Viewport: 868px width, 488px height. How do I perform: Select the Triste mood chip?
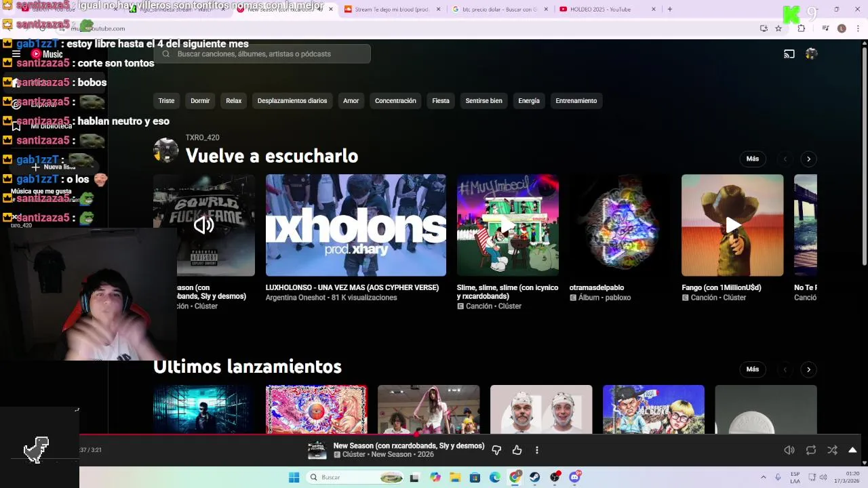pyautogui.click(x=166, y=100)
